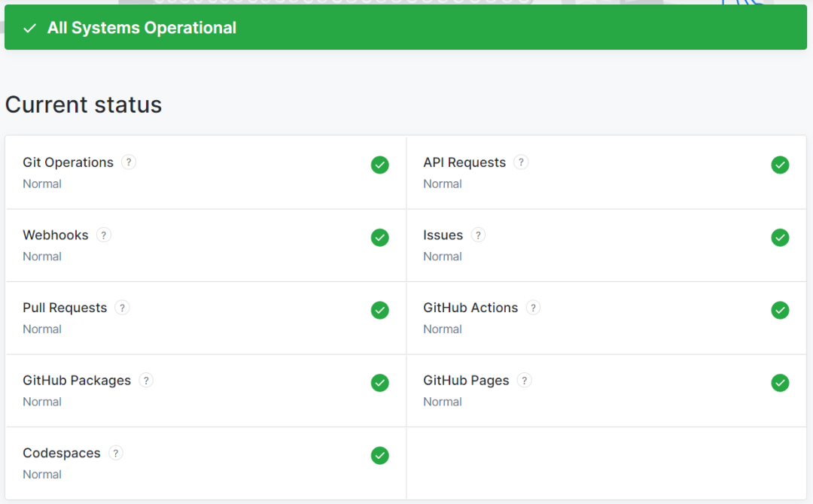Click the All Systems Operational banner text
This screenshot has width=813, height=504.
(x=142, y=27)
